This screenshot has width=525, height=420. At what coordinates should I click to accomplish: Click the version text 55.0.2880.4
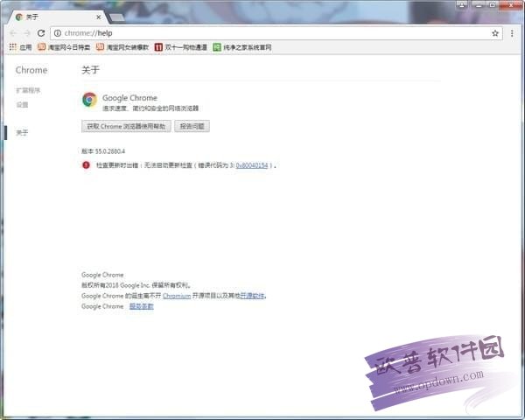click(110, 151)
